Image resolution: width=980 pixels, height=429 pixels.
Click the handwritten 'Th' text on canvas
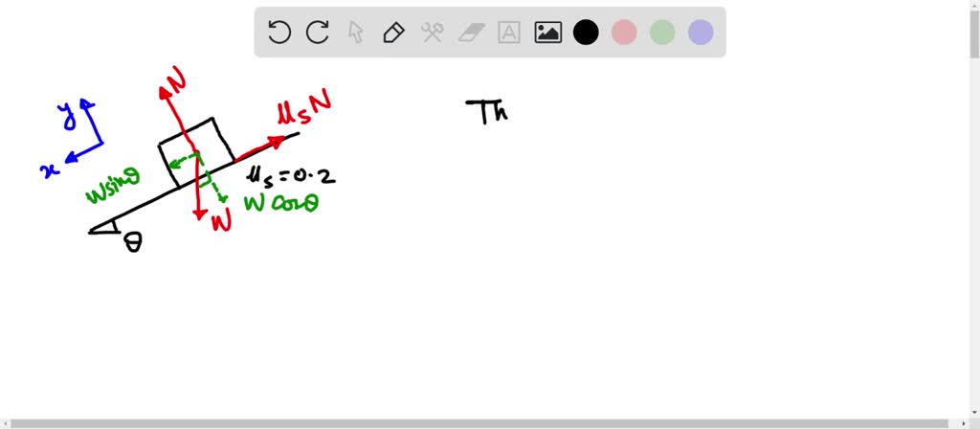pos(487,111)
